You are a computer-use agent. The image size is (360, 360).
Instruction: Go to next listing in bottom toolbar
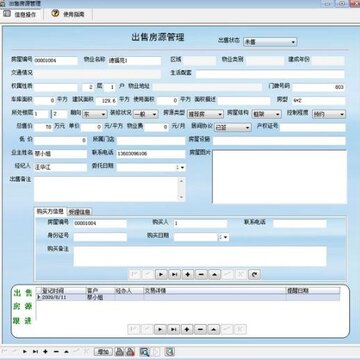tap(25, 351)
